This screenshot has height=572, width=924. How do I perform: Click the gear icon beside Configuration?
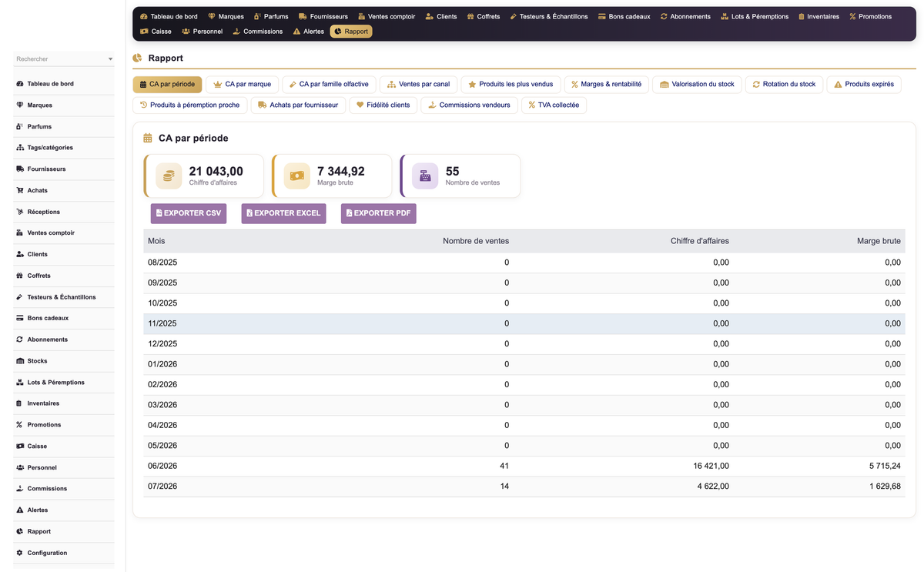click(x=19, y=553)
